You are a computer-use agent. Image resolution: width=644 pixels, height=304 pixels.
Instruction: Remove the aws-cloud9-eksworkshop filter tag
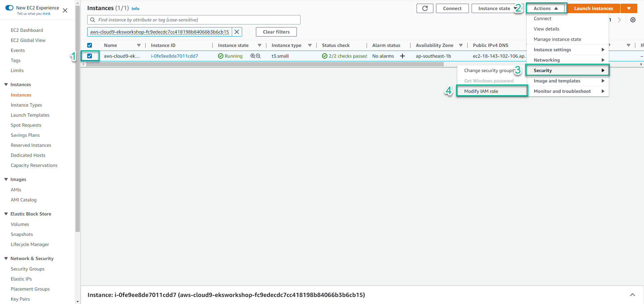(x=237, y=32)
